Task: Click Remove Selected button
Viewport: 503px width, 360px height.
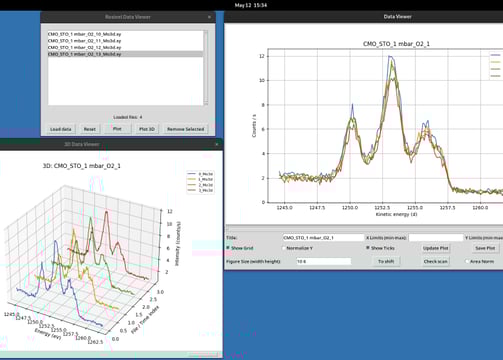Action: tap(186, 129)
